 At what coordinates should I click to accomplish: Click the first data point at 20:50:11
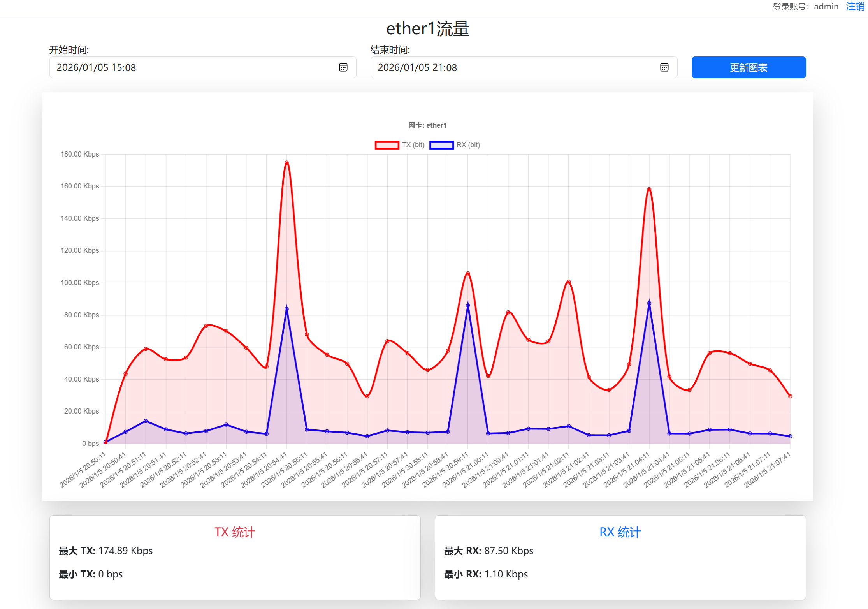click(x=105, y=442)
